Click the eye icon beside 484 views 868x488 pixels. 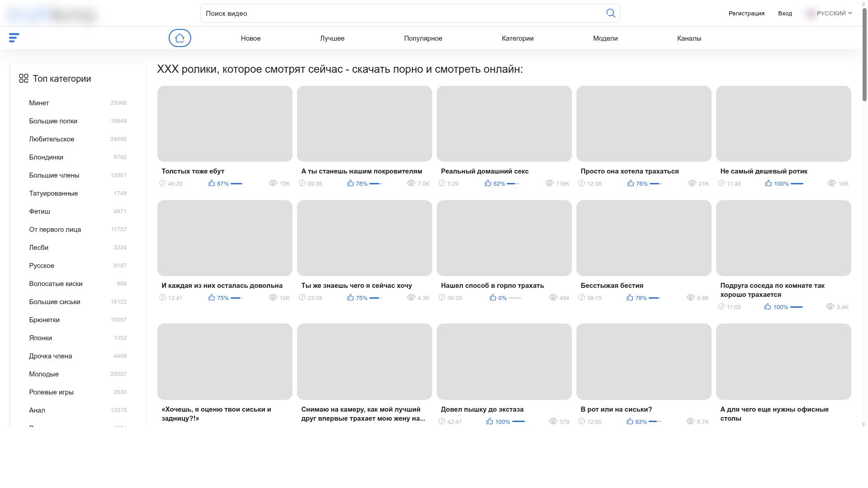tap(553, 297)
